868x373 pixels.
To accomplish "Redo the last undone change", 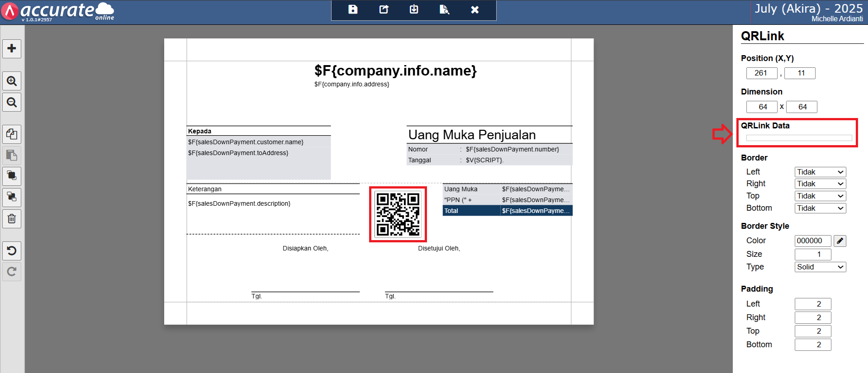I will tap(12, 272).
